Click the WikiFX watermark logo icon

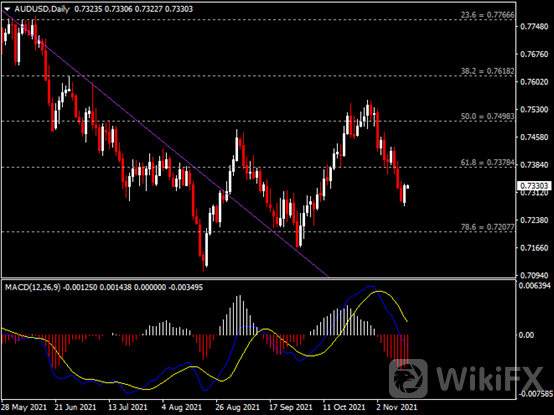pos(408,378)
